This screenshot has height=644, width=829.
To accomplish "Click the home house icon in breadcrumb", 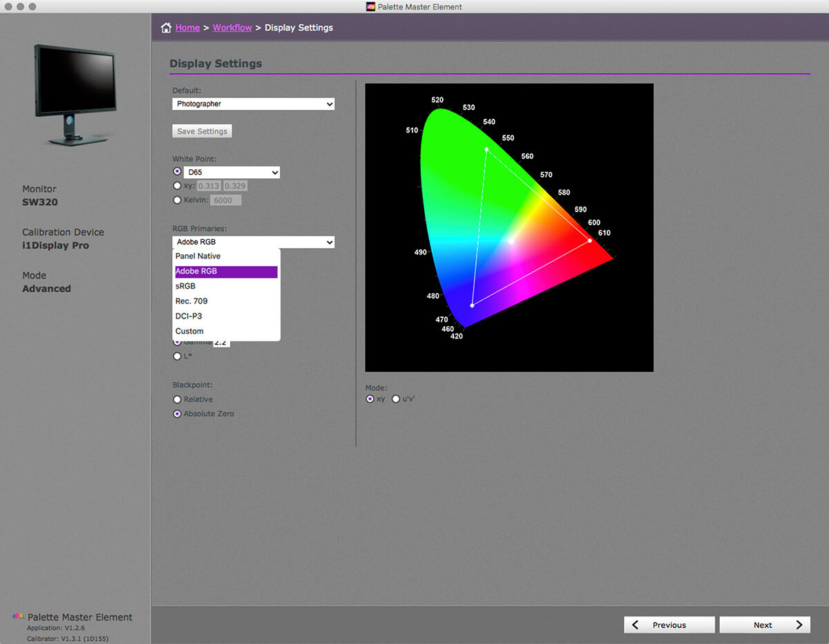I will 166,27.
